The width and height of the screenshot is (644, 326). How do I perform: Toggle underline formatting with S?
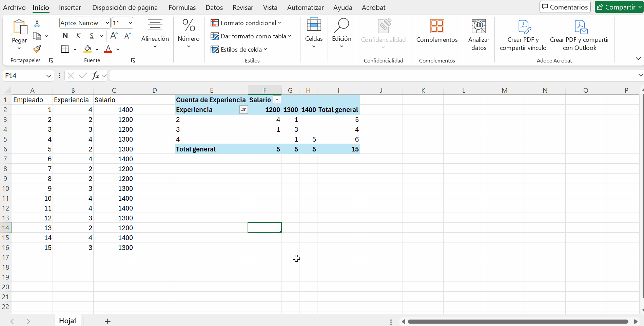[92, 36]
